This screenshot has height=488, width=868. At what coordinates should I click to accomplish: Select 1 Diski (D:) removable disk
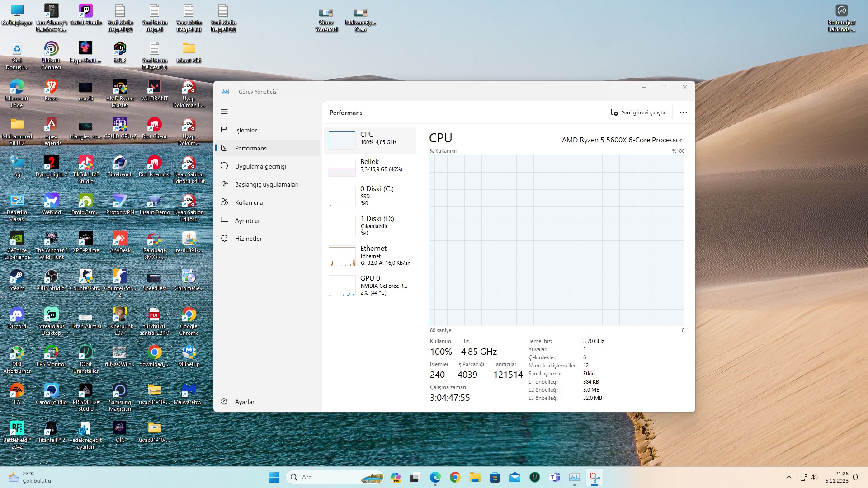[x=370, y=225]
